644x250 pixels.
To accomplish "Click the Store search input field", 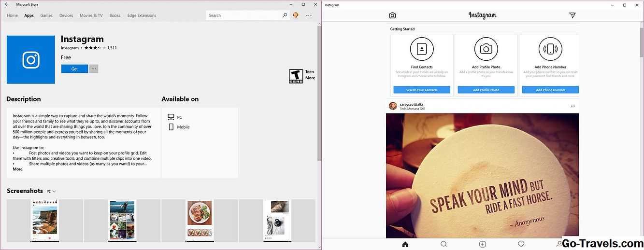I will point(243,15).
